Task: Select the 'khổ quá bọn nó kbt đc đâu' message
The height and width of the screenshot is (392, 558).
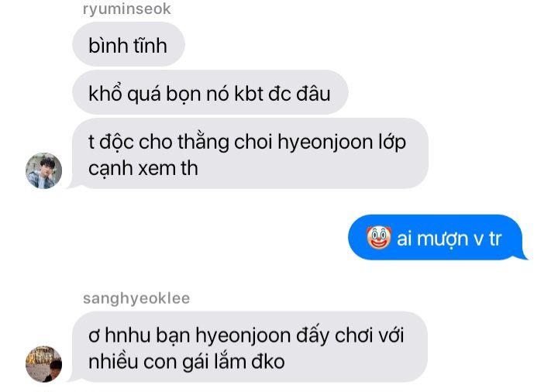Action: pos(210,92)
